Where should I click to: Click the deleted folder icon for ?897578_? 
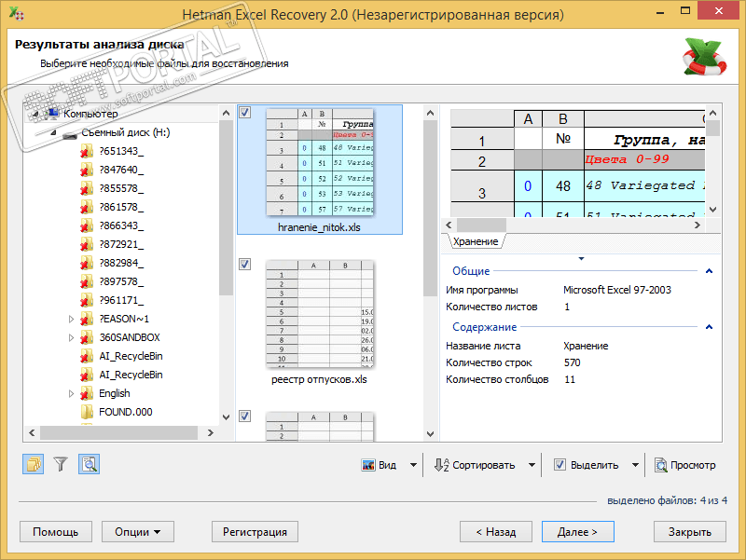(86, 282)
